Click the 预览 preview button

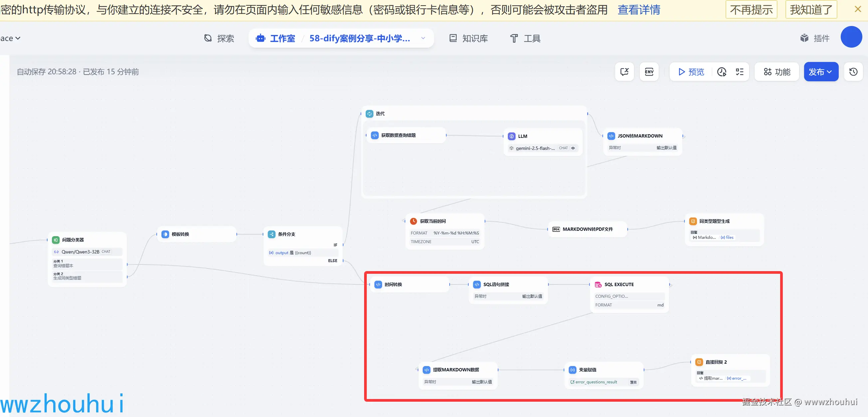[x=691, y=72]
